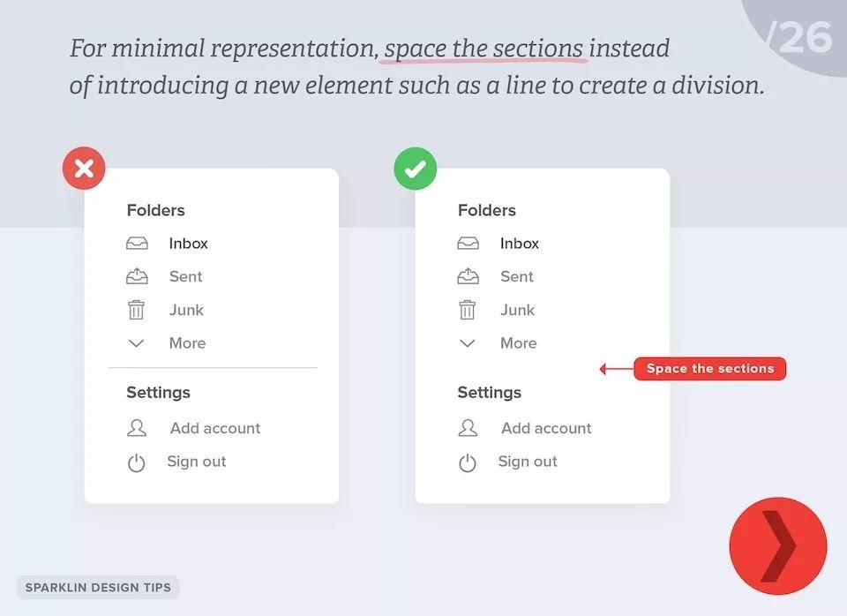Viewport: 847px width, 616px height.
Task: Go to next slide with red arrow button
Action: pos(778,545)
